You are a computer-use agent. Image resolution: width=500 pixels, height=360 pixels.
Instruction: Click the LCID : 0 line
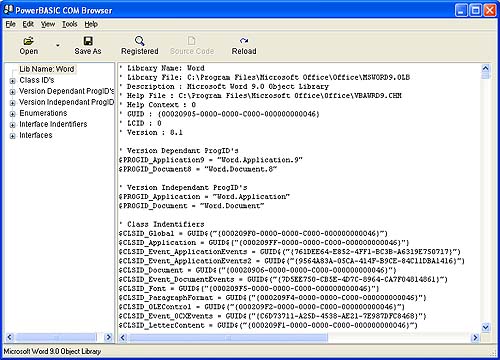pos(140,123)
